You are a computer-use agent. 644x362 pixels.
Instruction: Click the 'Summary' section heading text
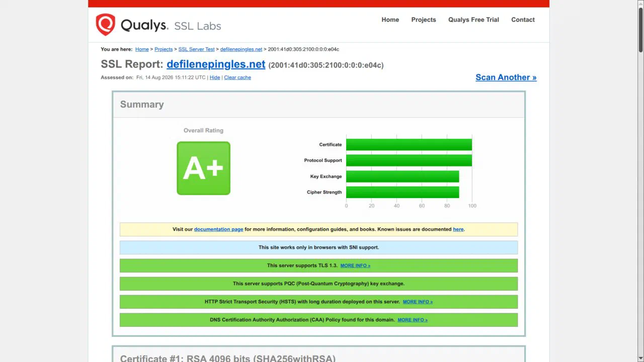(142, 105)
